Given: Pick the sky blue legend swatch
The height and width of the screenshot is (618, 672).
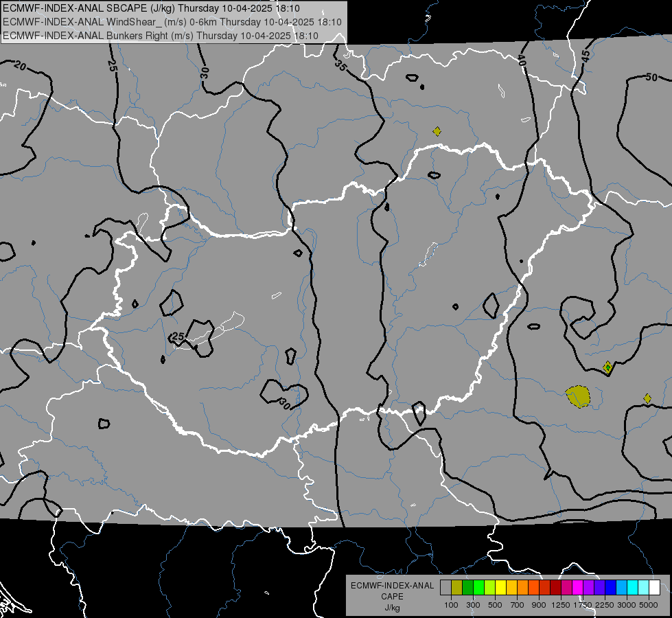Looking at the screenshot, I should click(x=622, y=588).
